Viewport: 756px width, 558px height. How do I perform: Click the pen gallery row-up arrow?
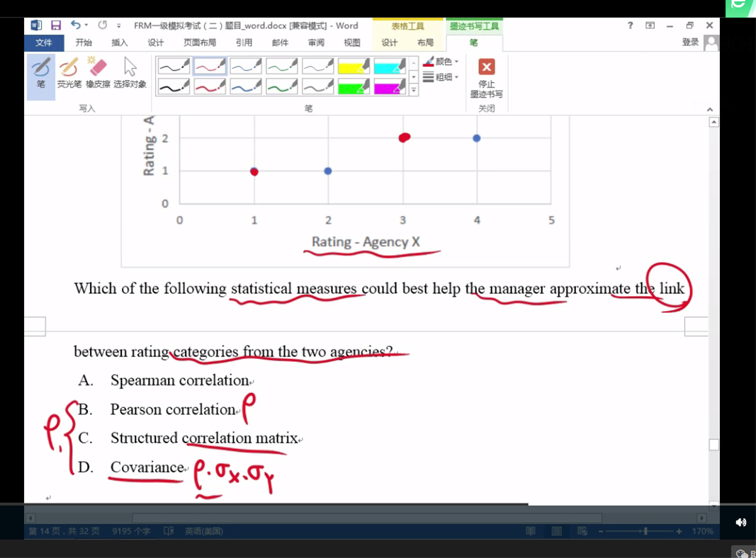[414, 63]
